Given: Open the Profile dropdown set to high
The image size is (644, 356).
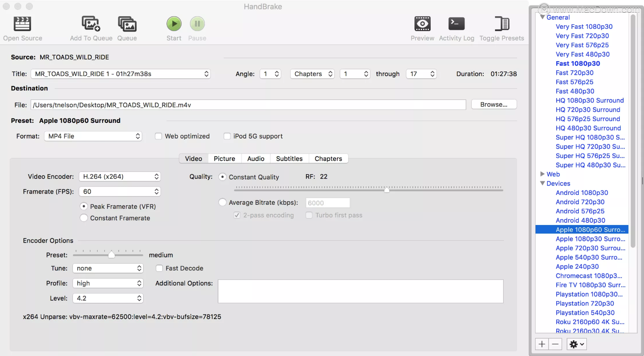Looking at the screenshot, I should tap(108, 283).
